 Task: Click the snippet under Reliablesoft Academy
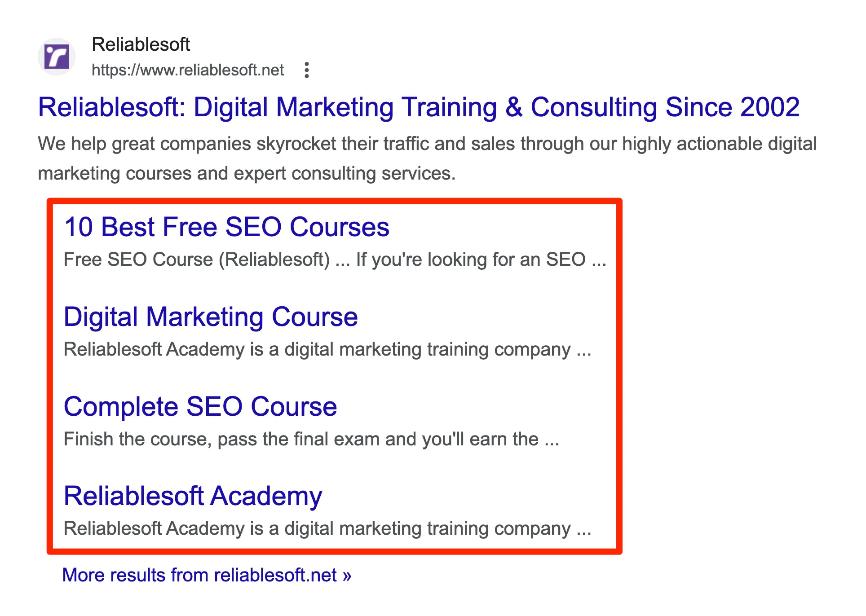[x=327, y=529]
